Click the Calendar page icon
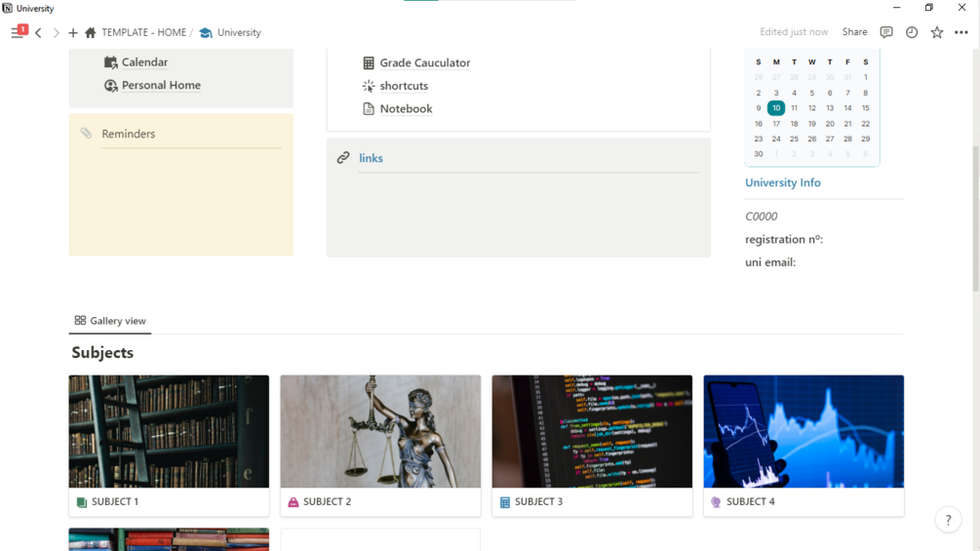This screenshot has height=551, width=980. coord(110,61)
